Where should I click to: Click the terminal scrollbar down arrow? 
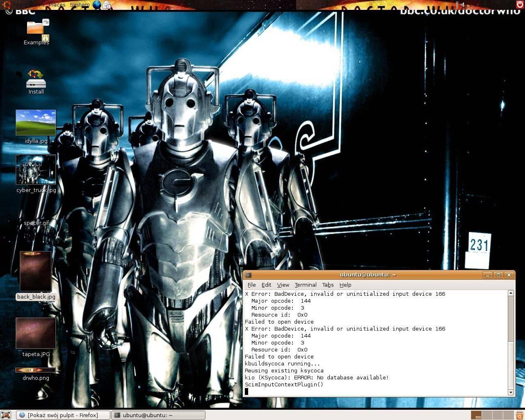click(x=511, y=393)
